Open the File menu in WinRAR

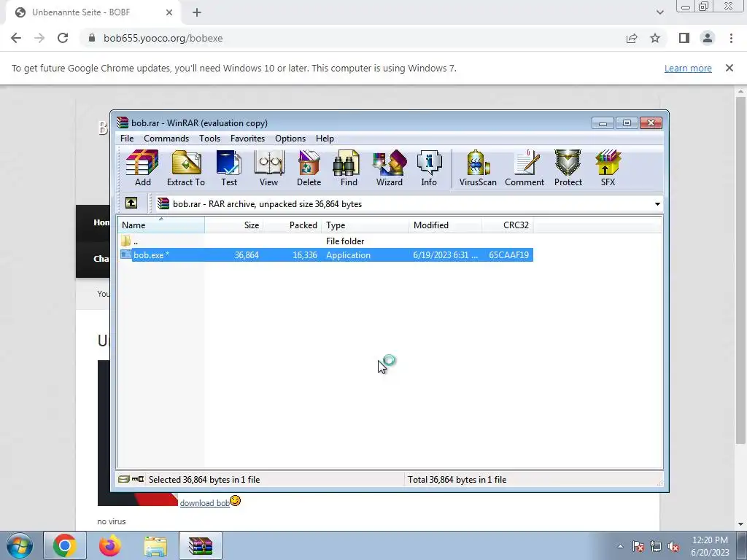tap(127, 138)
